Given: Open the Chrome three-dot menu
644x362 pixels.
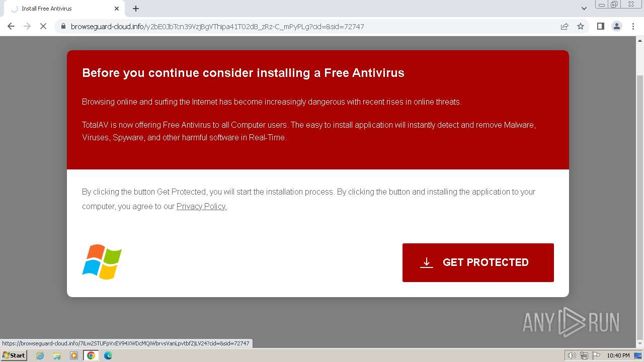Looking at the screenshot, I should point(633,26).
